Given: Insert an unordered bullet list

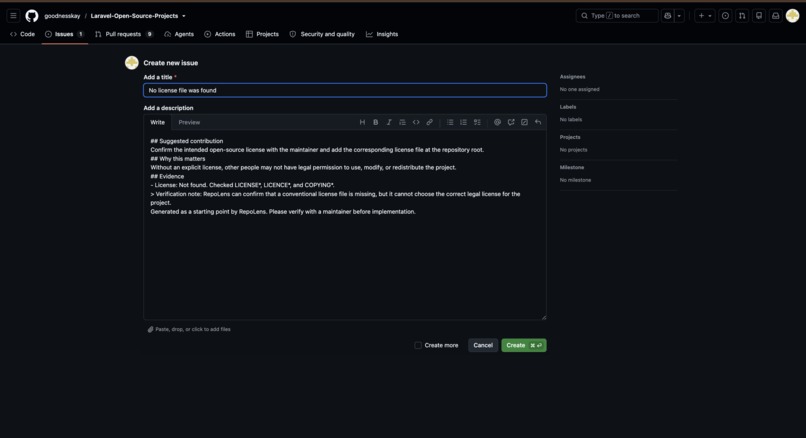Looking at the screenshot, I should point(450,122).
